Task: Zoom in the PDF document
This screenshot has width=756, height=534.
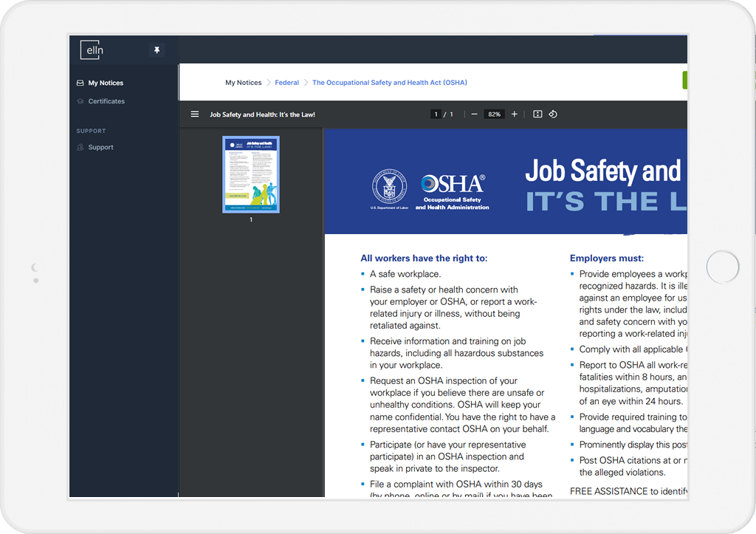Action: click(515, 114)
